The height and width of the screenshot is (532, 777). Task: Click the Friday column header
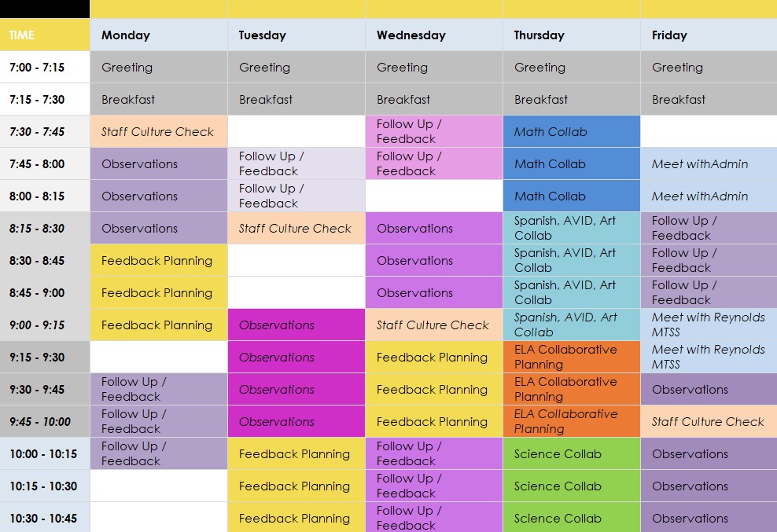coord(709,35)
